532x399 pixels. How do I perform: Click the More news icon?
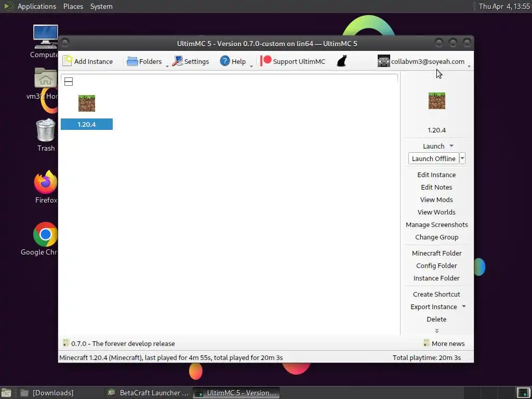pyautogui.click(x=427, y=343)
